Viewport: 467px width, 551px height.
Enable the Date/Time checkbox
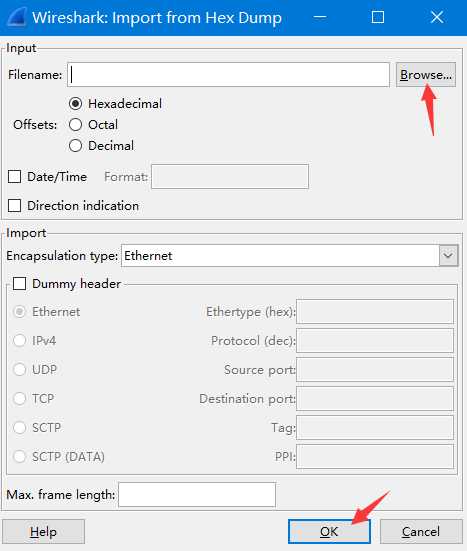[14, 176]
